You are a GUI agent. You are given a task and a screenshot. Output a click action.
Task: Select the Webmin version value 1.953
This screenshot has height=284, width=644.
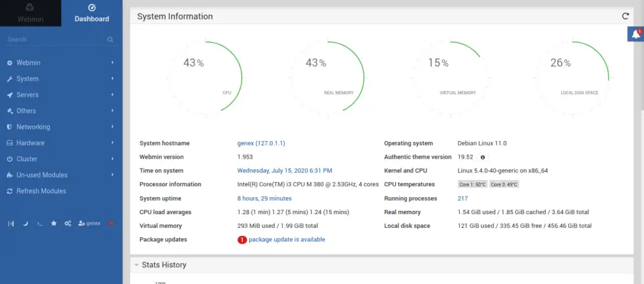[x=245, y=157]
